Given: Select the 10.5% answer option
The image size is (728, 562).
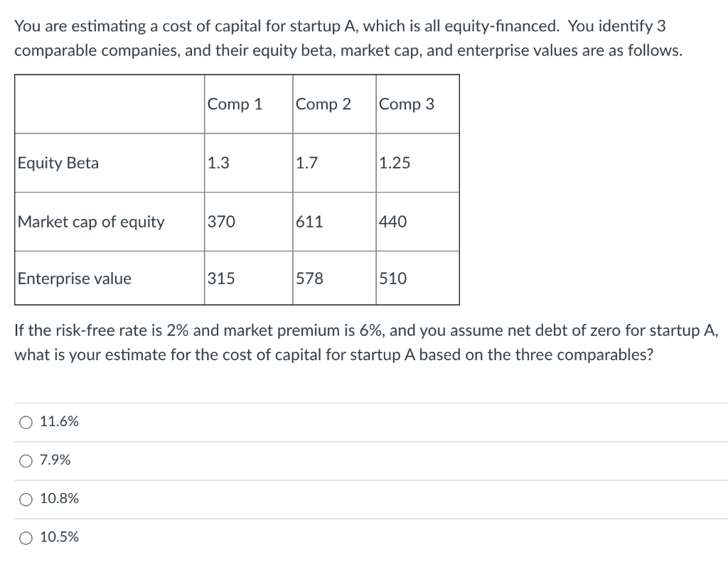Looking at the screenshot, I should [x=26, y=538].
